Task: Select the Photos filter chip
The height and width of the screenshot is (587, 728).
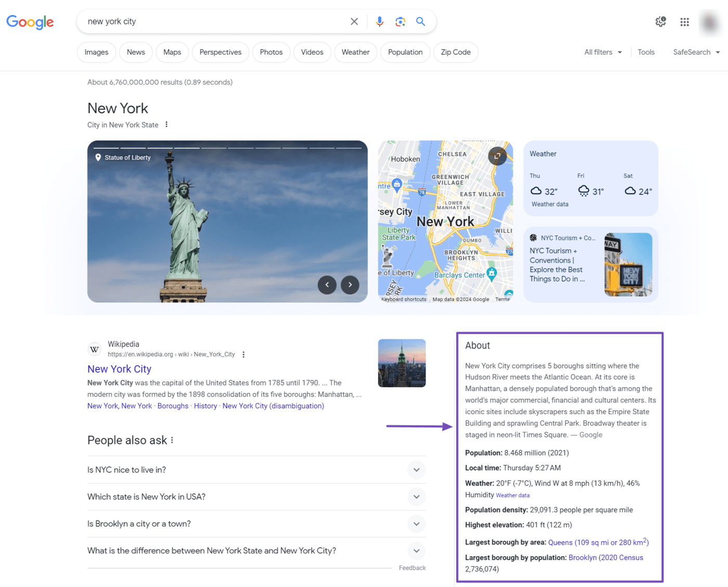Action: point(271,52)
